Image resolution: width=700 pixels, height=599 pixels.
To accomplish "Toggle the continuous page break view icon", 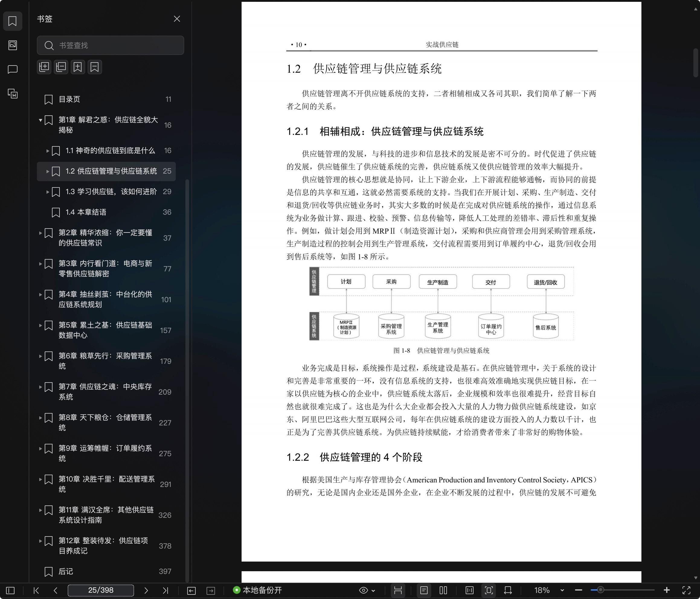I will (398, 590).
